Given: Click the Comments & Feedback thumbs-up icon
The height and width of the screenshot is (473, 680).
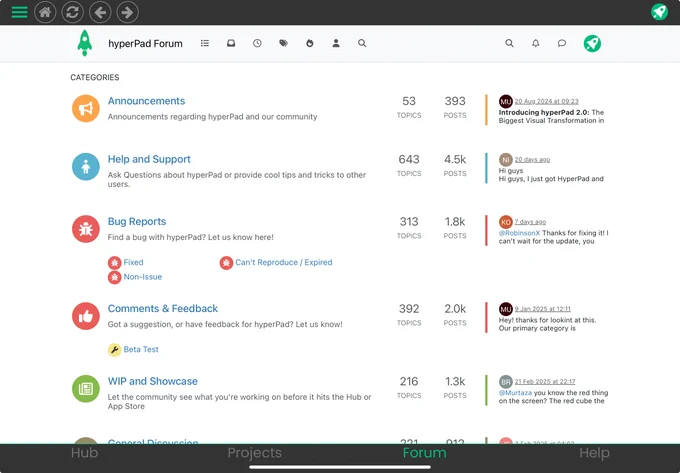Looking at the screenshot, I should pos(86,316).
